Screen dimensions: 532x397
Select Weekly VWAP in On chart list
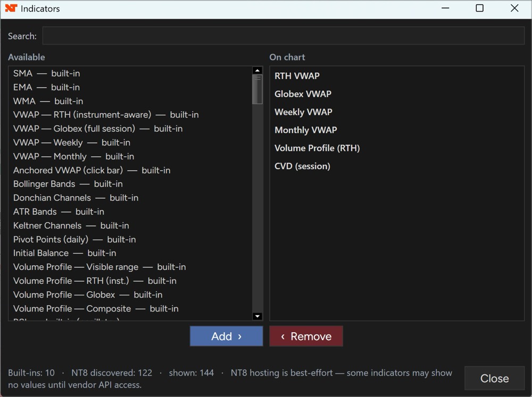[x=397, y=112]
